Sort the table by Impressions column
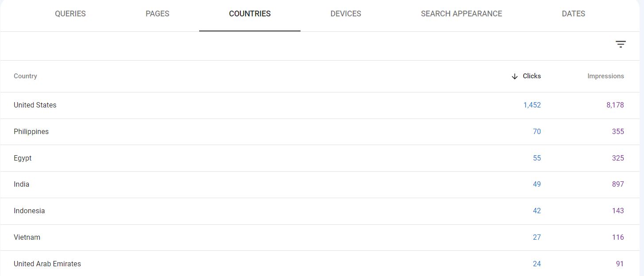Image resolution: width=644 pixels, height=276 pixels. coord(605,76)
